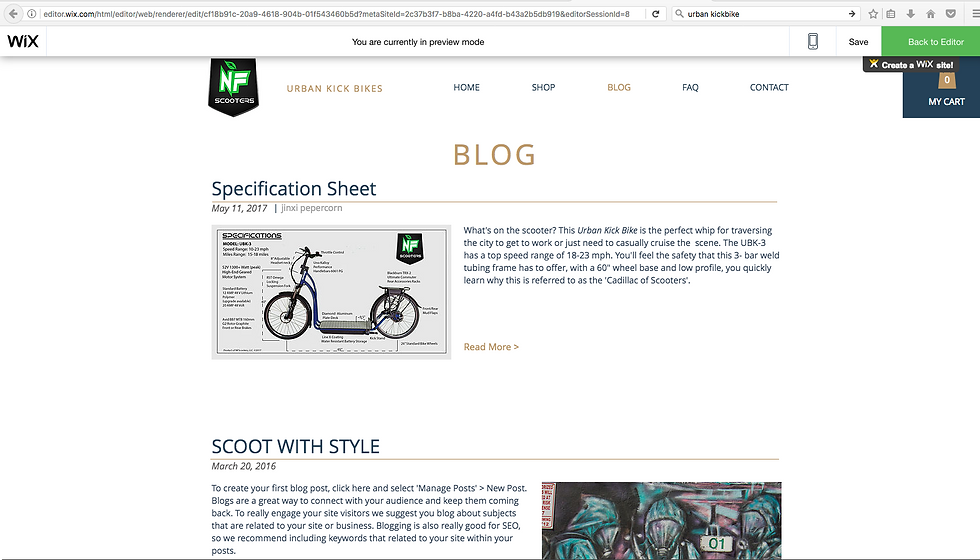Bookmark this page with star icon
The height and width of the screenshot is (560, 980).
(x=873, y=13)
